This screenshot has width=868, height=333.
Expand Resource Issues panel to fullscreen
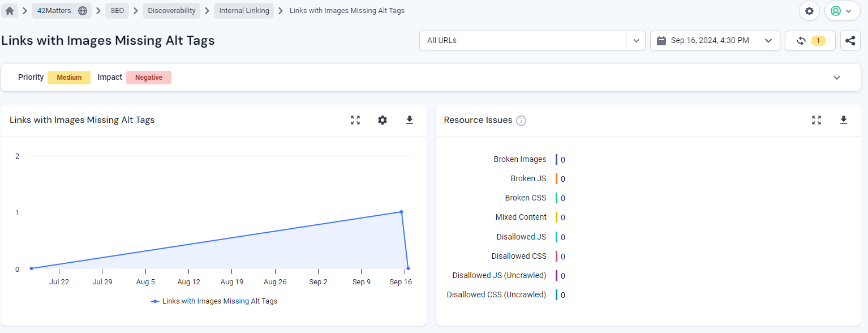point(816,120)
